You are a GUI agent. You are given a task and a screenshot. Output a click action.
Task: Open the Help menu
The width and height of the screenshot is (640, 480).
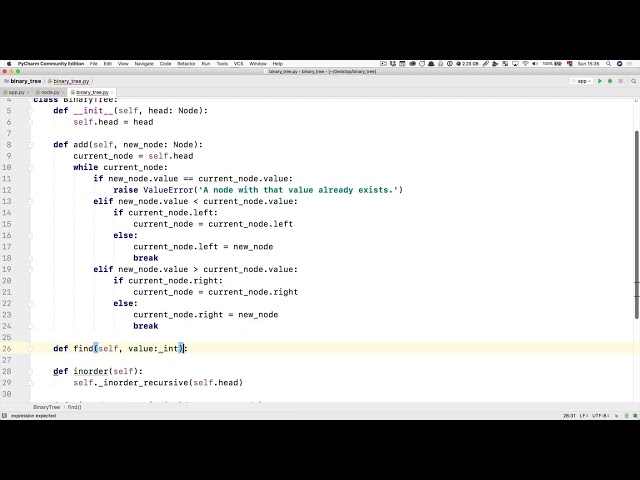278,64
